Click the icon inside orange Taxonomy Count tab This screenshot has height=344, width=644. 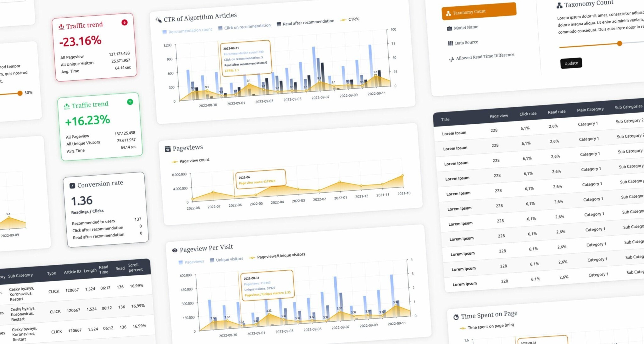tap(448, 14)
